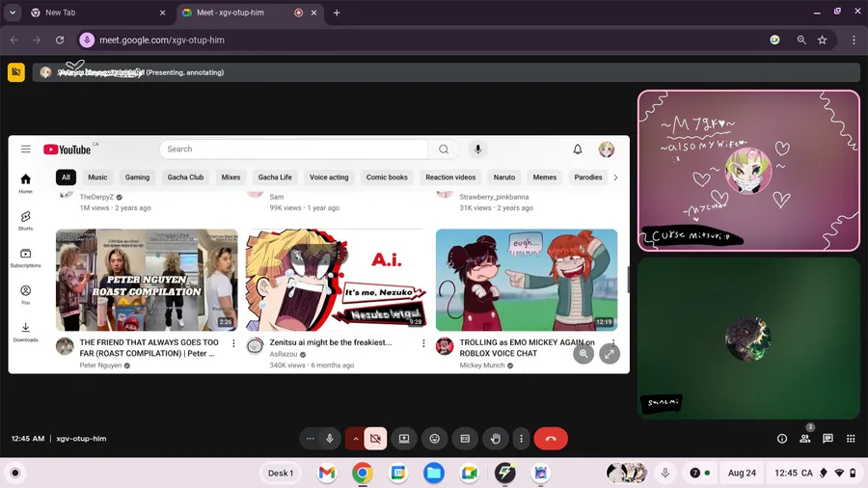Click the Present now screen share button
Screen dimensions: 868x488
coord(404,439)
